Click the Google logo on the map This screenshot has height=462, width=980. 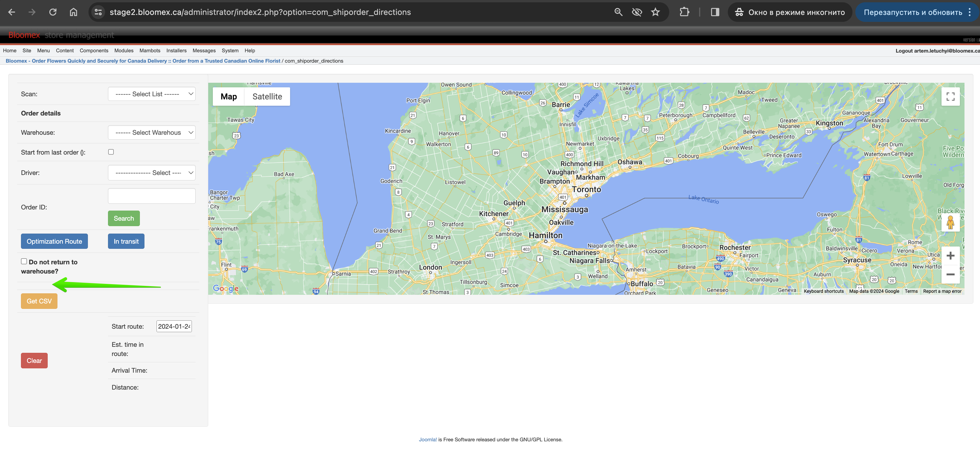(225, 288)
